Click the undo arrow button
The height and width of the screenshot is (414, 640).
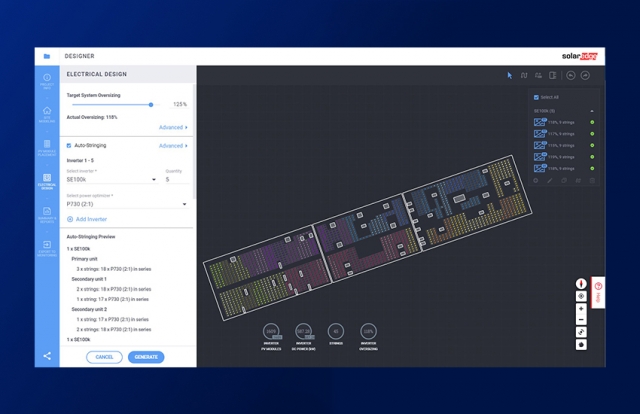tap(571, 75)
